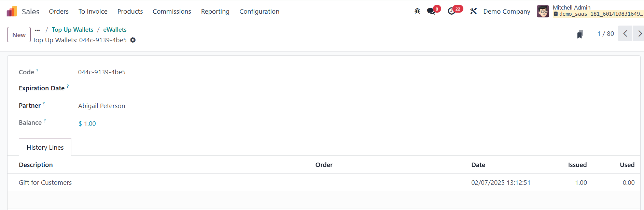The height and width of the screenshot is (210, 644).
Task: Go to the previous record arrow
Action: 625,34
